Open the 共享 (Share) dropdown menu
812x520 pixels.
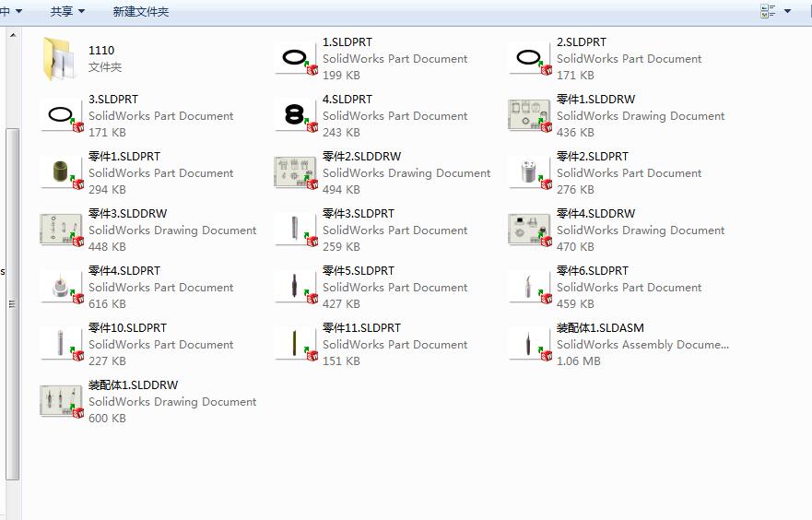(67, 12)
